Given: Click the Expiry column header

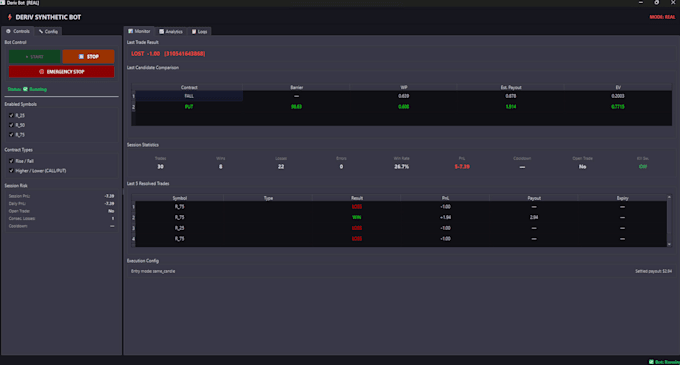Looking at the screenshot, I should (622, 198).
